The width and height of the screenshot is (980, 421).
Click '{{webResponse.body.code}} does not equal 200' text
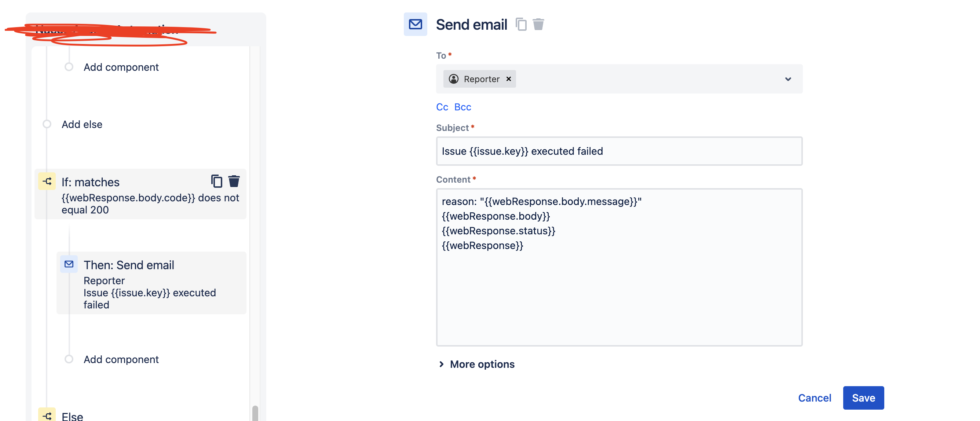pyautogui.click(x=150, y=204)
